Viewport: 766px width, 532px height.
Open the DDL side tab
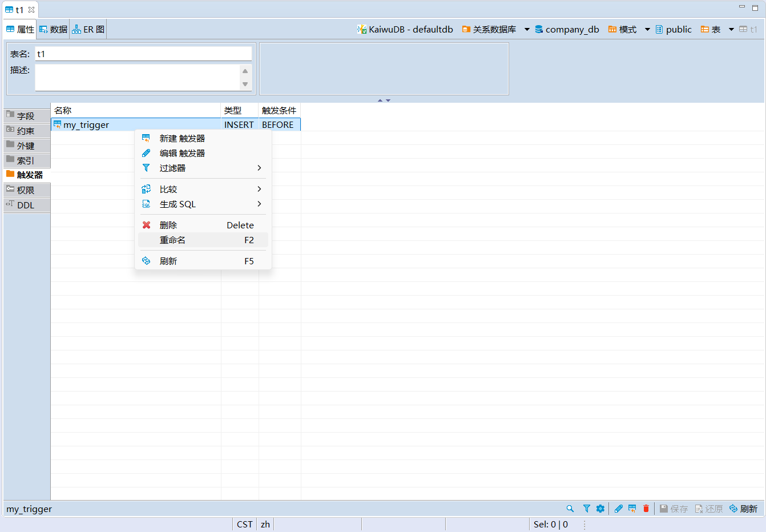coord(26,205)
